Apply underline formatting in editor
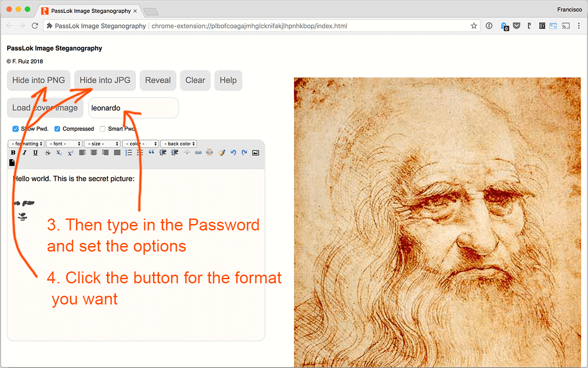 pos(35,153)
